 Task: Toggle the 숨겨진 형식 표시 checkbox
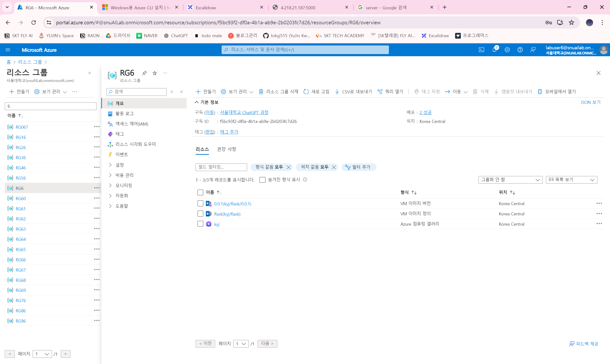[262, 180]
